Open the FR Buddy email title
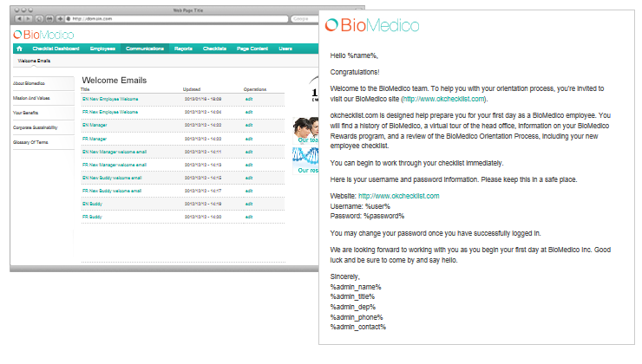Viewport: 642px width, 364px height. (92, 218)
